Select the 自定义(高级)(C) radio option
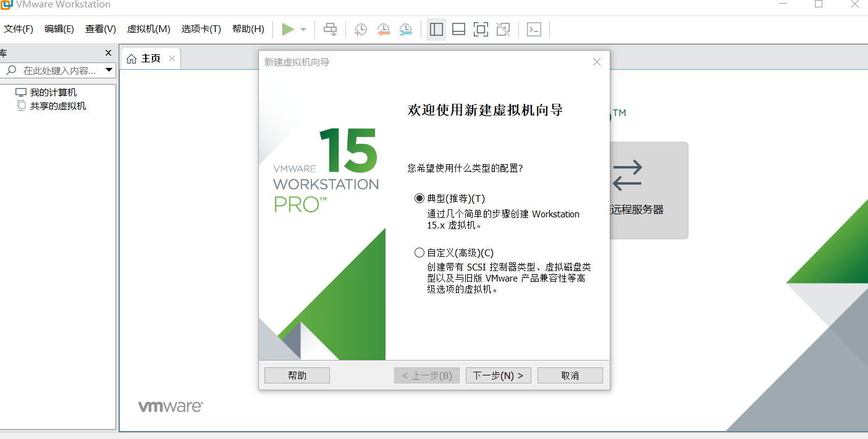 pos(419,253)
